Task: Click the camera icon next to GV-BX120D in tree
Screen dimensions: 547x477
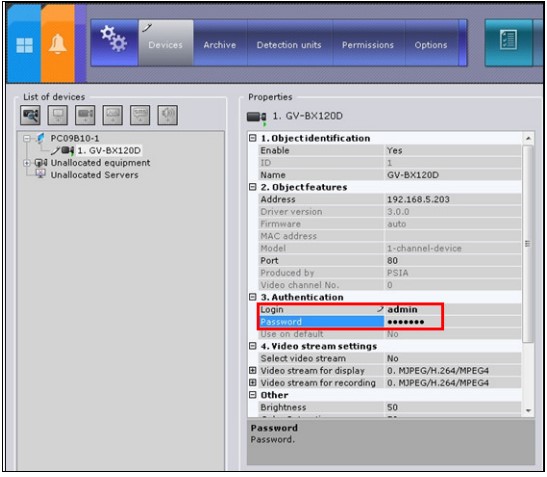Action: [x=68, y=151]
